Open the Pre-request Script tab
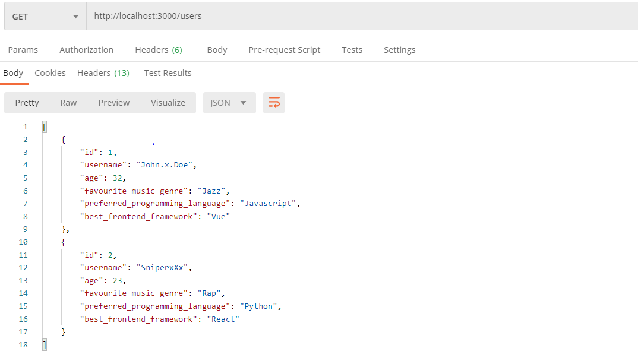This screenshot has width=638, height=364. pos(284,50)
